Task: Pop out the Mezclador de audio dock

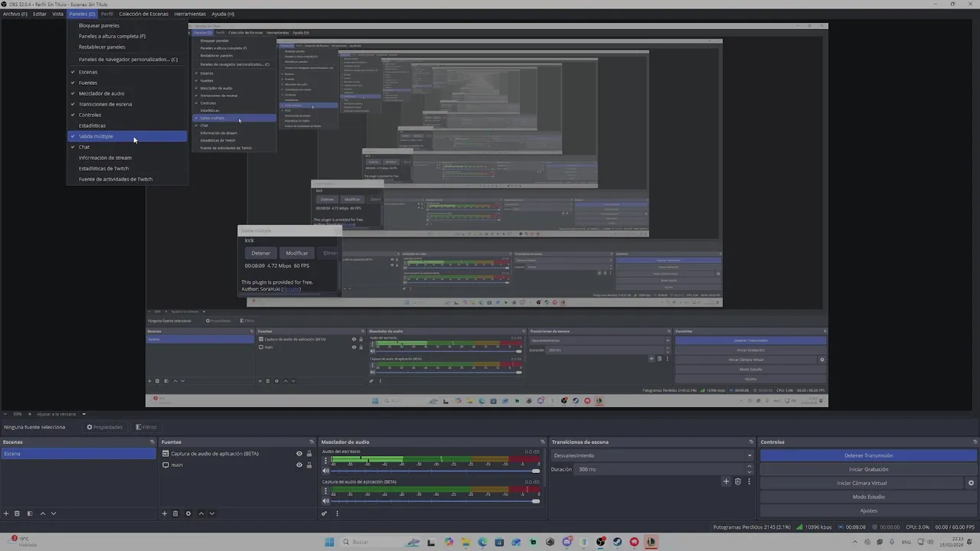Action: coord(543,442)
